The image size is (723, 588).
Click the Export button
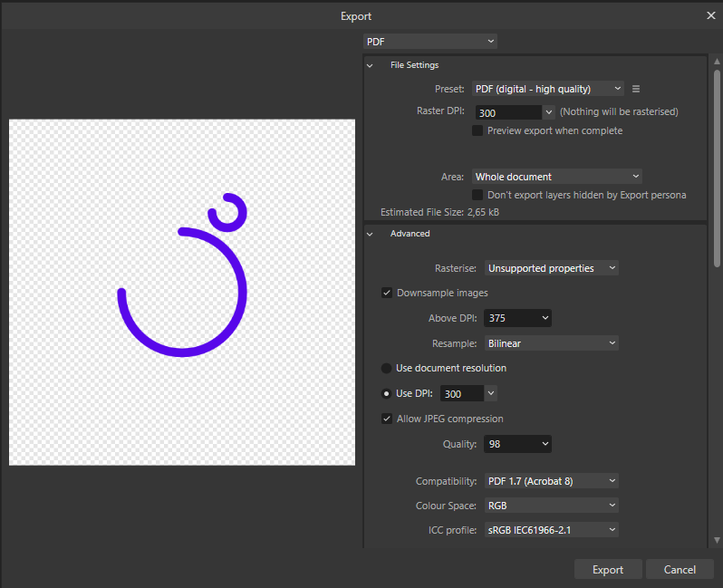tap(608, 570)
